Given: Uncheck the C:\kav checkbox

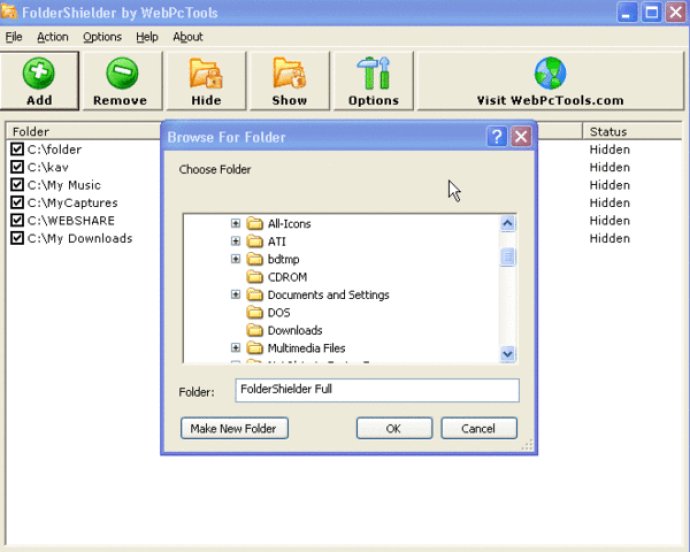Looking at the screenshot, I should 17,167.
